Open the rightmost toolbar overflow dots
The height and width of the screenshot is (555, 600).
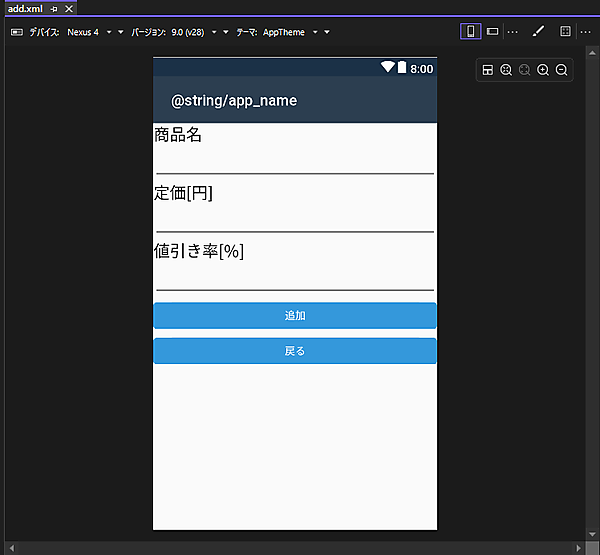(x=585, y=32)
